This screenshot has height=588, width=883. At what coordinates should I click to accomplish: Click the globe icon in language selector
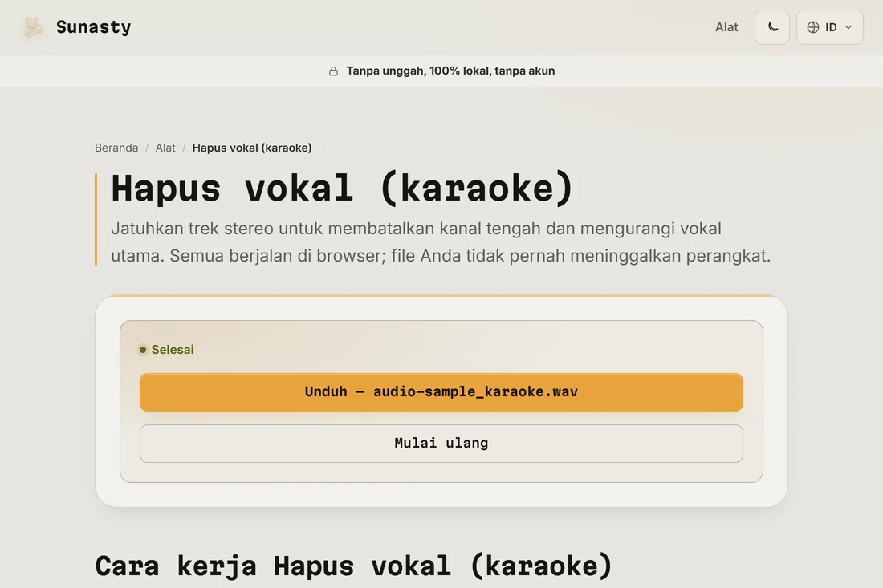pos(812,27)
